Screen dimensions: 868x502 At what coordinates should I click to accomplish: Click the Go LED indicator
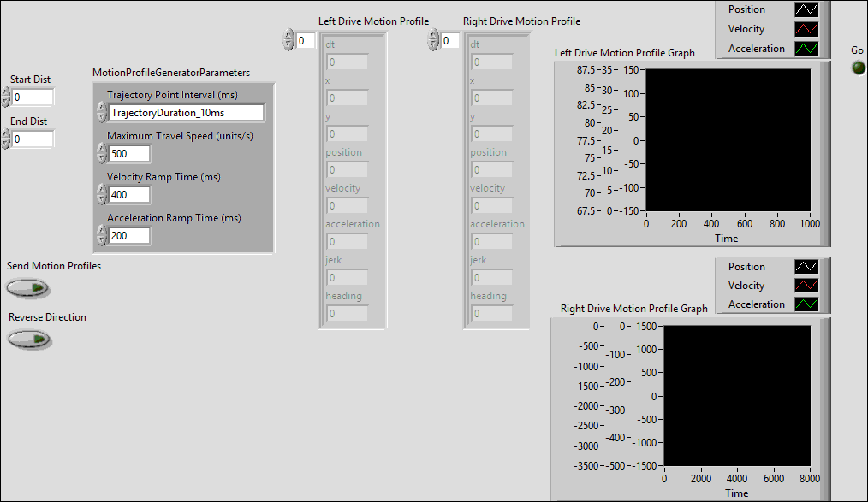point(857,66)
